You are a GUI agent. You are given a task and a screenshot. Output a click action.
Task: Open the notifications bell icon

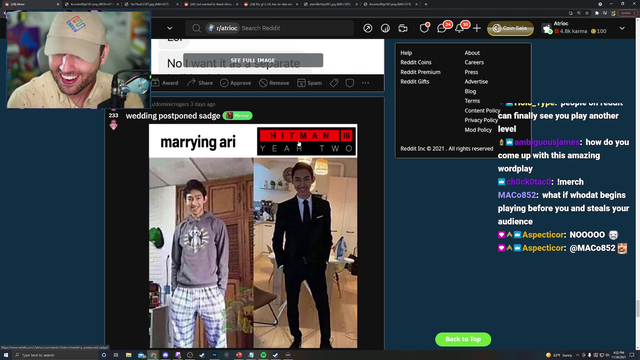pos(459,28)
